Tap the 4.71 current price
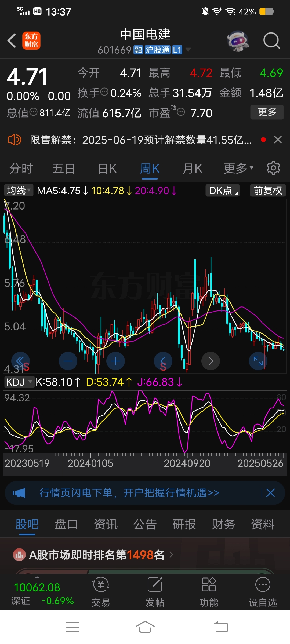Viewport: 290px width, 644px height. point(27,76)
